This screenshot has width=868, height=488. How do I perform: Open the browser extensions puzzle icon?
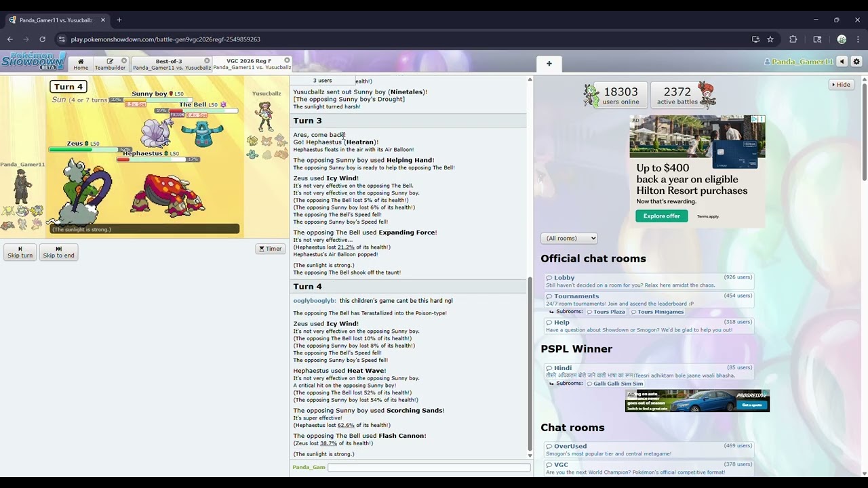(793, 39)
